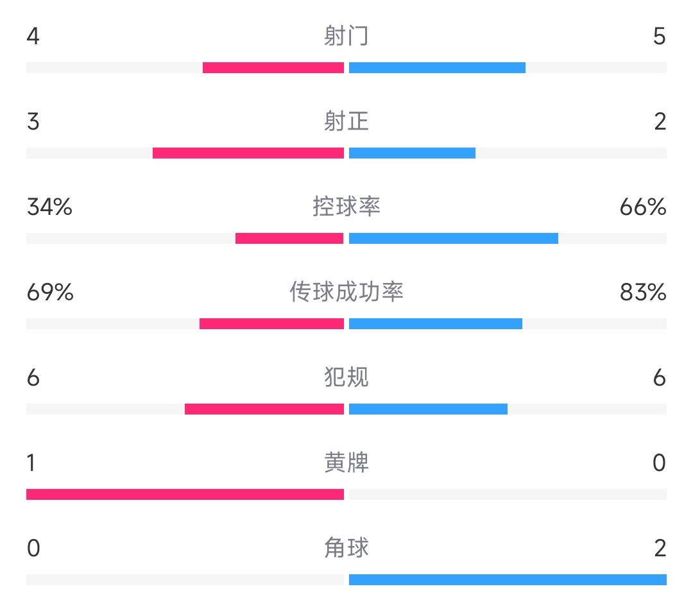The image size is (693, 616).
Task: Click the 66% possession value
Action: pyautogui.click(x=643, y=207)
